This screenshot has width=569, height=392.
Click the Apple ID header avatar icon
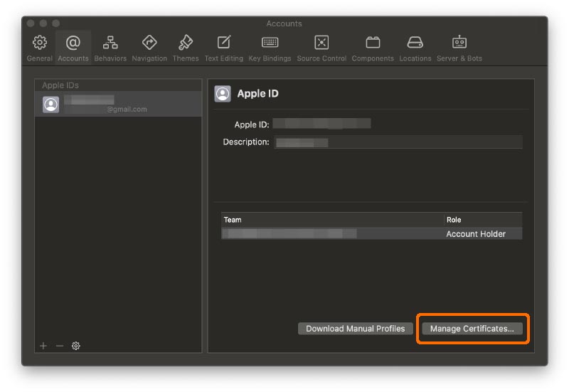point(223,94)
